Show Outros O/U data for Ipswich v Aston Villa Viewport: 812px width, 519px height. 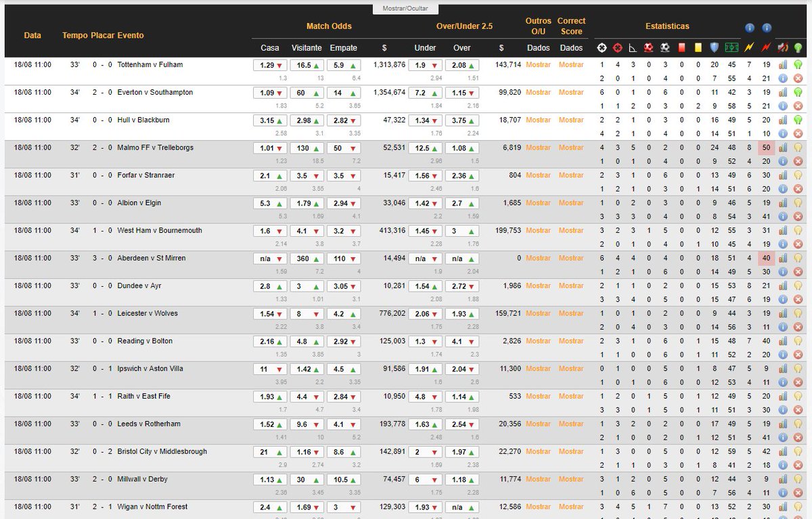(539, 369)
